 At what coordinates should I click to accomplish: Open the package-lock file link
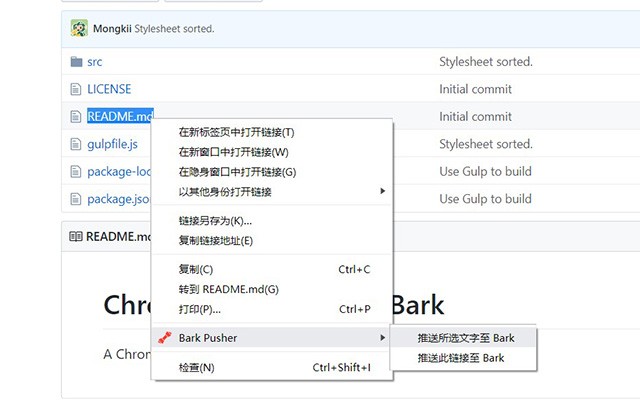[119, 172]
